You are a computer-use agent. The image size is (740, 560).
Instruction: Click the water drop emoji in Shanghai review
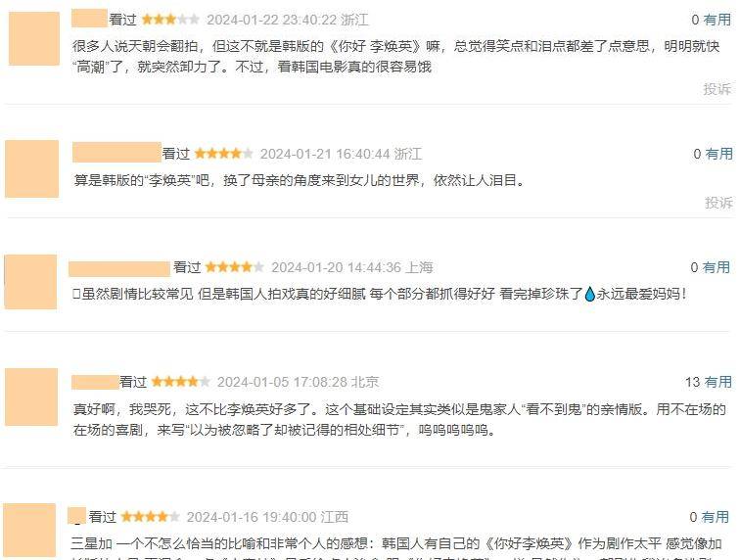589,294
